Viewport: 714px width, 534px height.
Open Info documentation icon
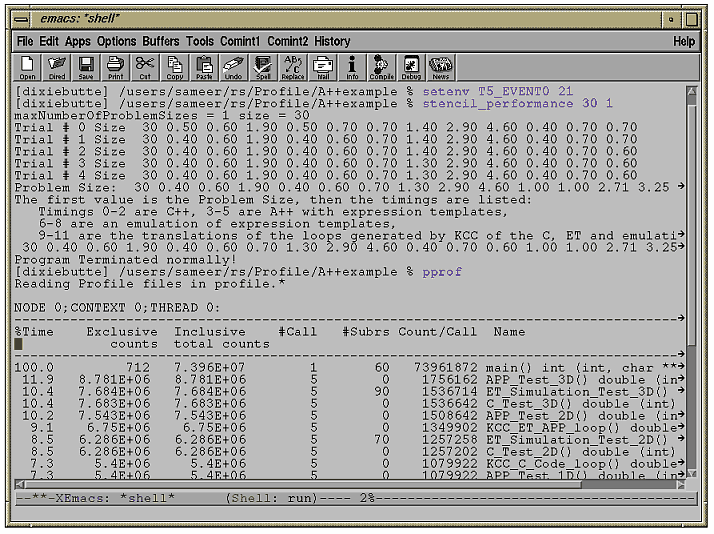352,67
